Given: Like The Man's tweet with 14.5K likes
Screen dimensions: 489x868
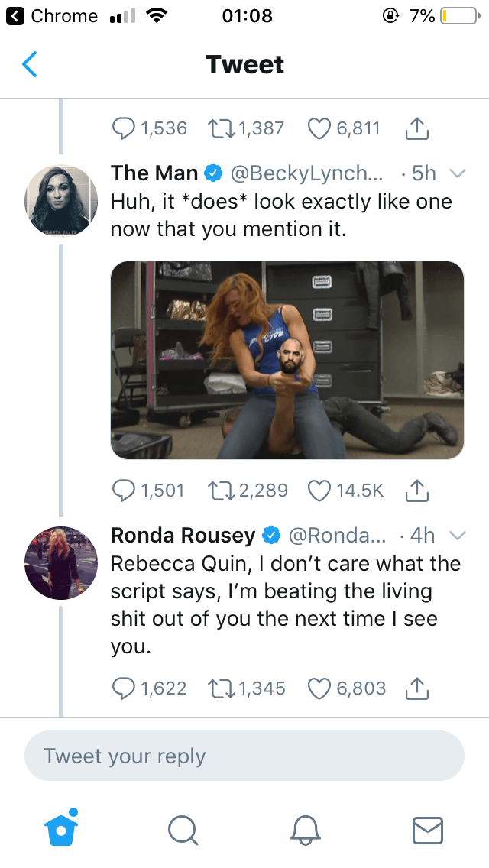Looking at the screenshot, I should pyautogui.click(x=320, y=490).
